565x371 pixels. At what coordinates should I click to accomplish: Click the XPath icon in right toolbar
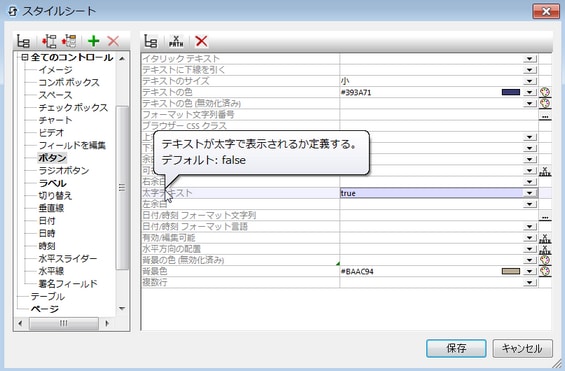[176, 41]
